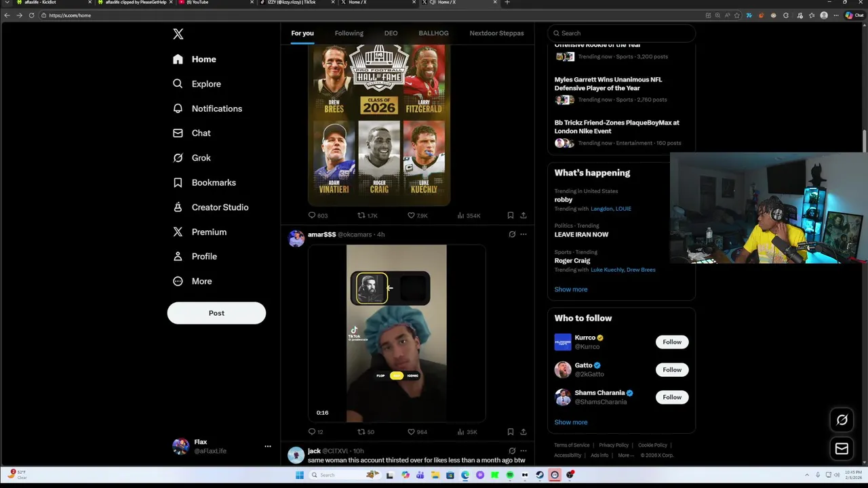Repost the Hall of Fame post
The width and height of the screenshot is (868, 488).
(x=368, y=216)
